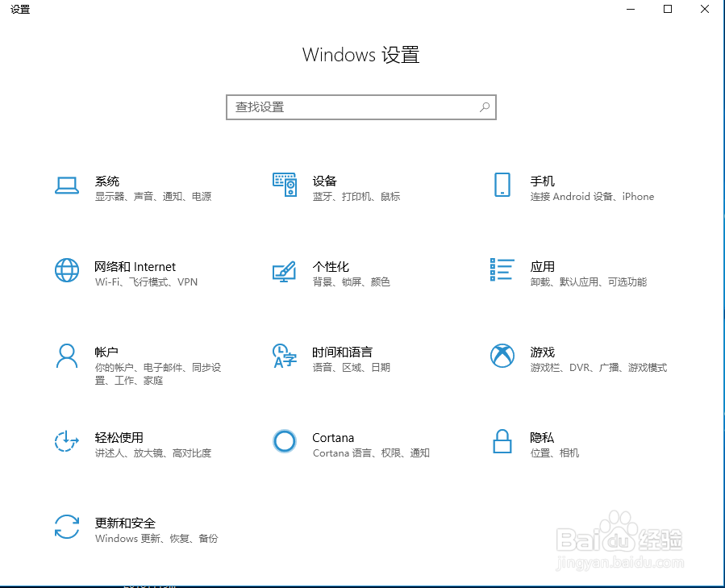Screen dimensions: 725x588
Task: Click the 游戏 Xbox icon
Action: pyautogui.click(x=502, y=357)
